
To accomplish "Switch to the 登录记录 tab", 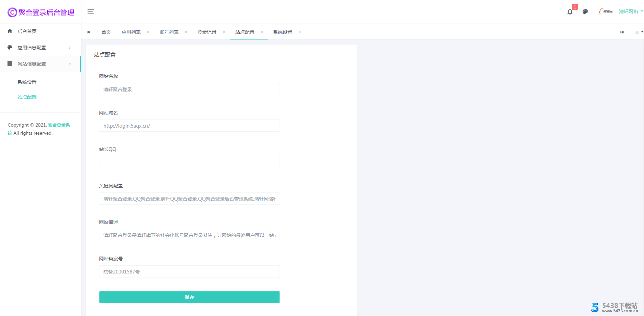I will (x=207, y=32).
